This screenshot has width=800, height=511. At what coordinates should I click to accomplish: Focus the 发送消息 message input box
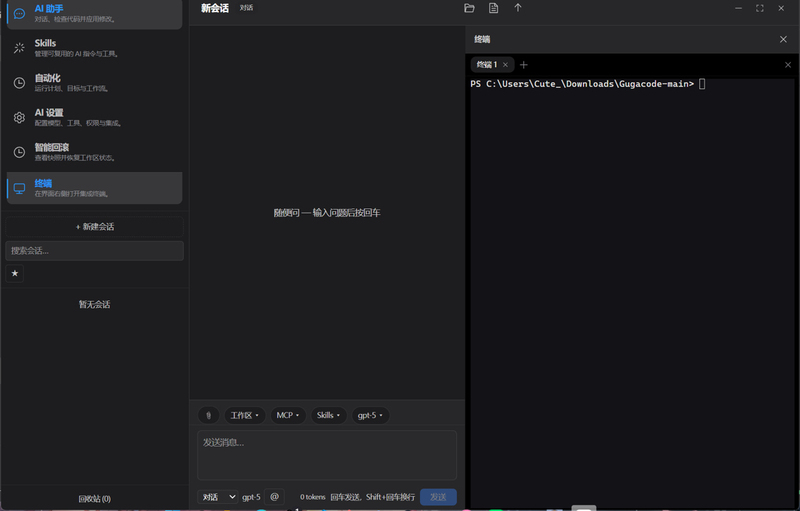[x=327, y=455]
